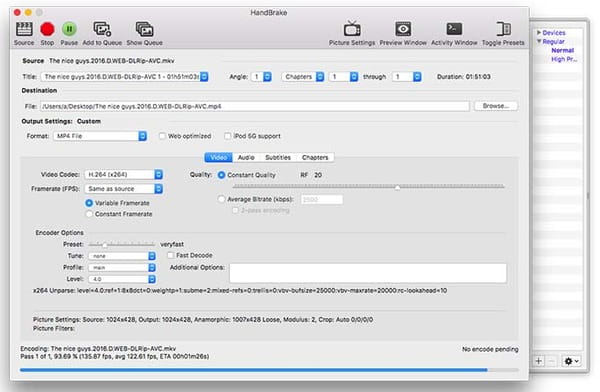The width and height of the screenshot is (600, 392).
Task: Collapse the Regular presets group
Action: (x=539, y=41)
